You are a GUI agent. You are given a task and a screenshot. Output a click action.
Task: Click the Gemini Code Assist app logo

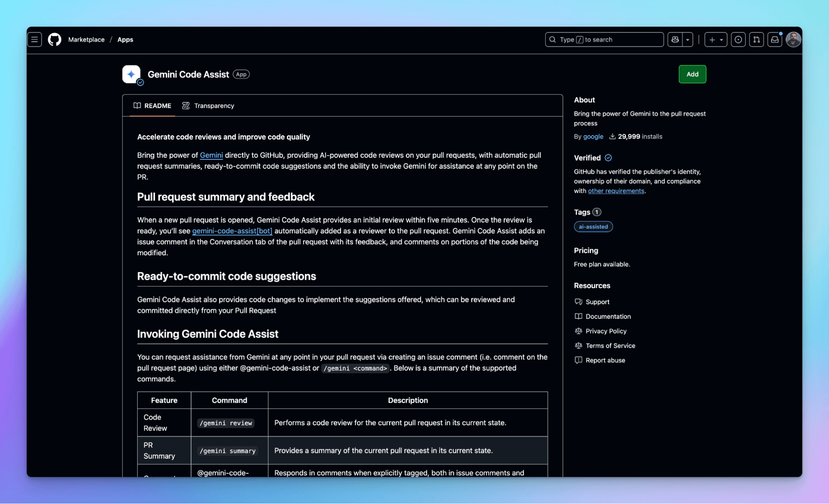tap(131, 74)
